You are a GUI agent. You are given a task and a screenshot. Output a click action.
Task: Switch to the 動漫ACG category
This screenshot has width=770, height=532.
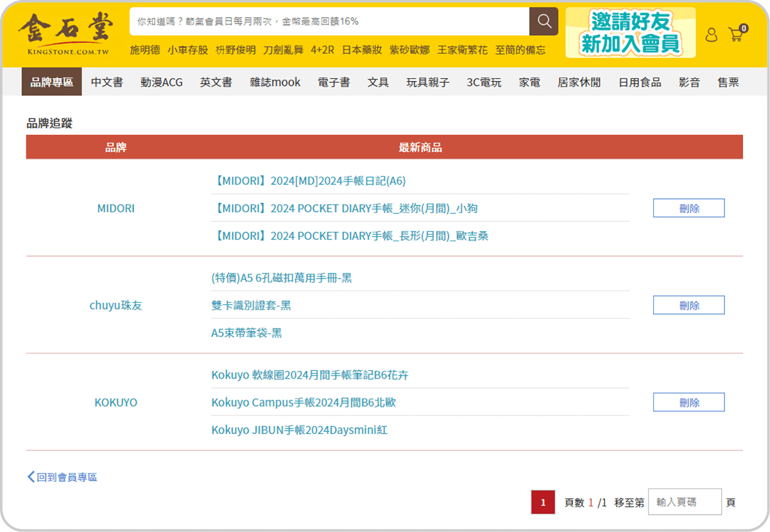tap(162, 82)
